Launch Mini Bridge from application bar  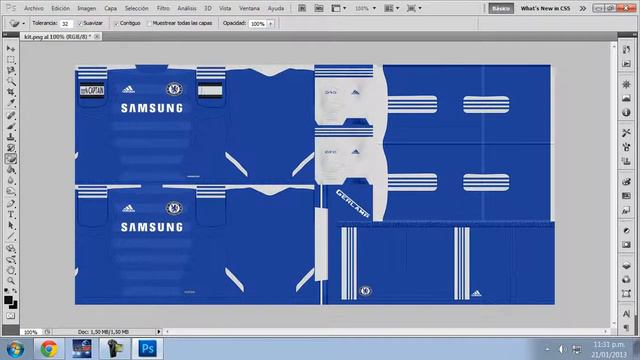pyautogui.click(x=318, y=8)
